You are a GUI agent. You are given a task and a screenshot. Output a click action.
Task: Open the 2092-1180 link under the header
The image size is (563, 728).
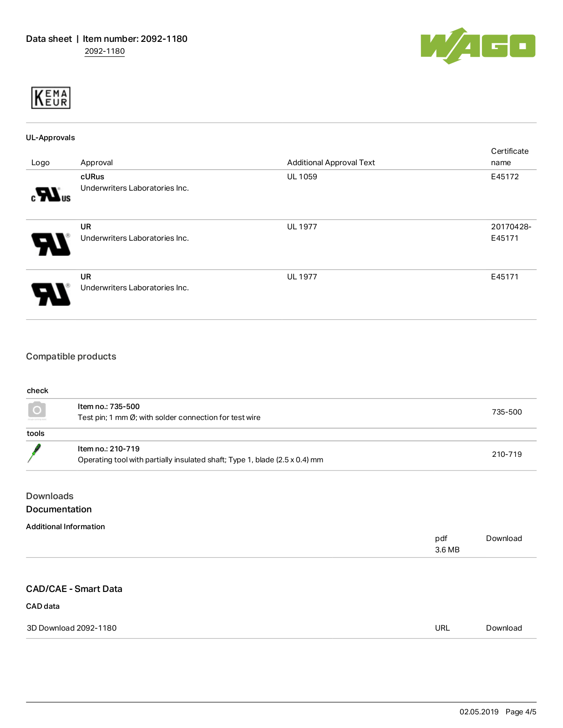click(105, 51)
